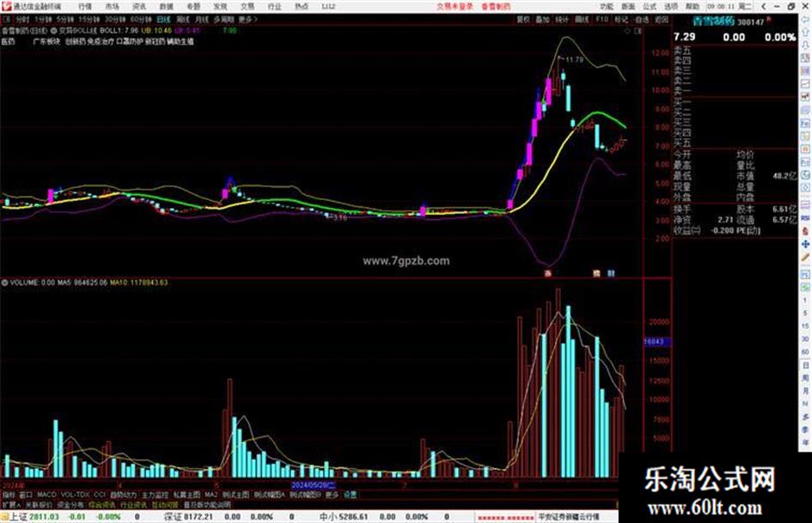
Task: Select the 指标 indicator tab
Action: click(x=9, y=495)
